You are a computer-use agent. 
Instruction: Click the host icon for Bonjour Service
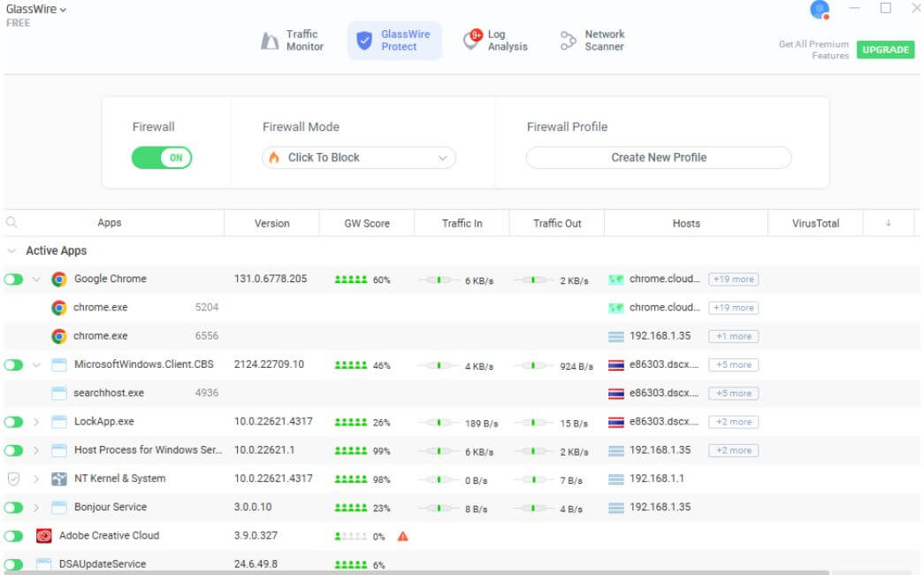coord(615,508)
